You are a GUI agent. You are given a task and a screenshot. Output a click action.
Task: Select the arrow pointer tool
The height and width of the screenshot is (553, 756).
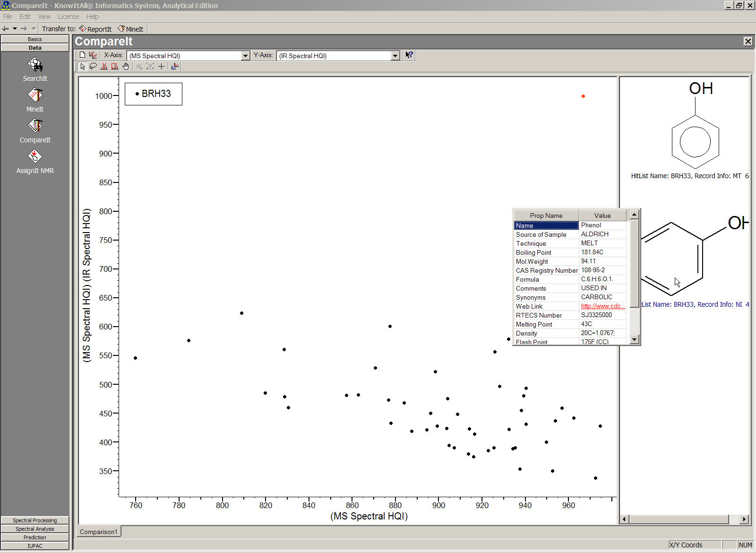coord(83,67)
